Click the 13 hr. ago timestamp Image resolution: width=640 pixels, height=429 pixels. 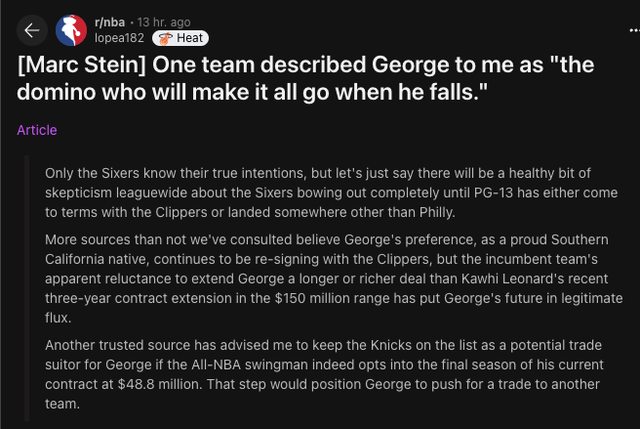164,22
